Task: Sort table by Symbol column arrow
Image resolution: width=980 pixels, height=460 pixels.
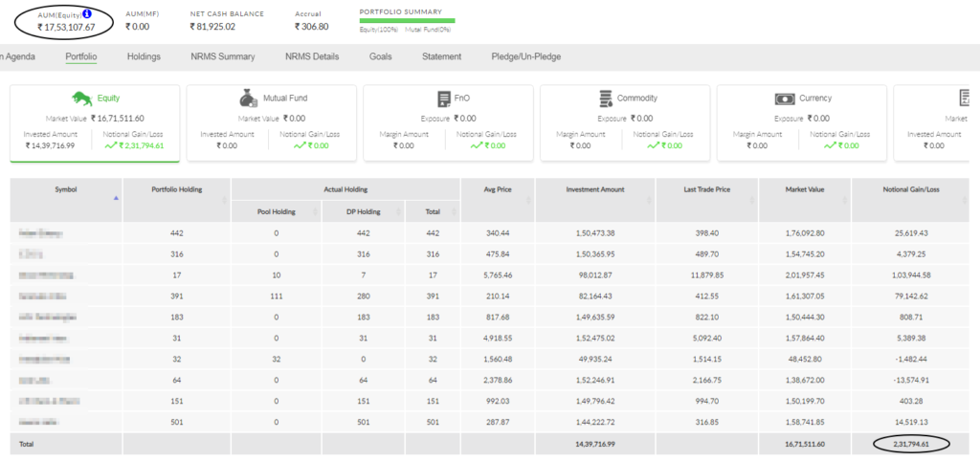Action: pyautogui.click(x=116, y=200)
